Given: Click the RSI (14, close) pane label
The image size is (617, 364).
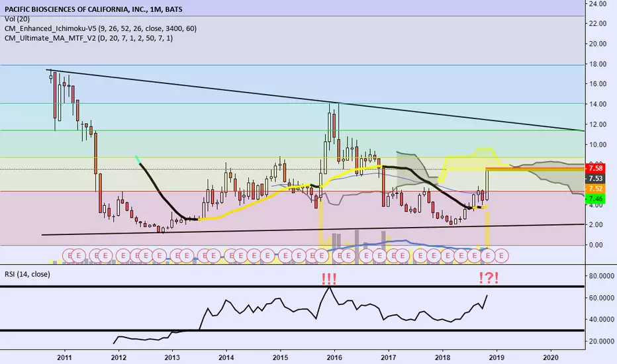Looking at the screenshot, I should point(27,274).
